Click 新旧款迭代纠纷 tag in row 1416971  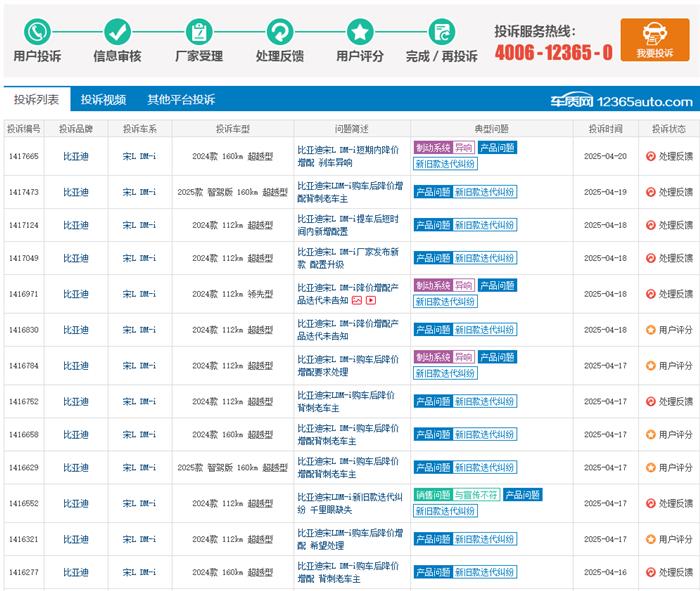[x=445, y=302]
